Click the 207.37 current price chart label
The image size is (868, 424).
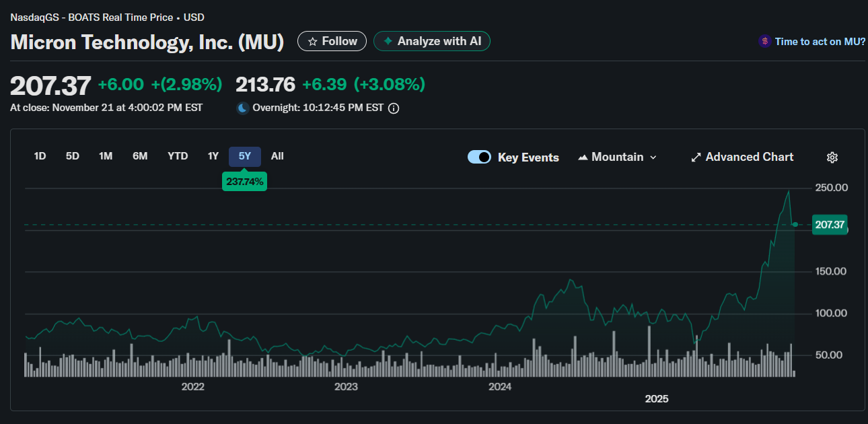(829, 225)
